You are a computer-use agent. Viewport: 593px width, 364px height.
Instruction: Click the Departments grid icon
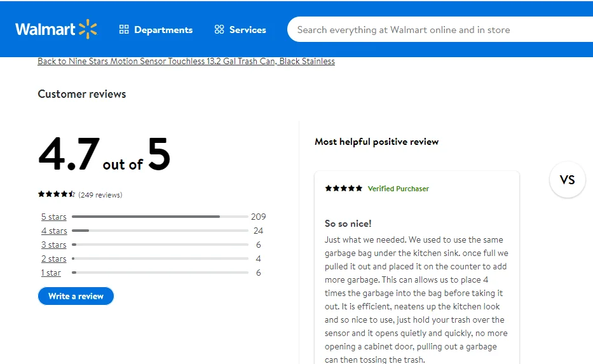point(124,30)
